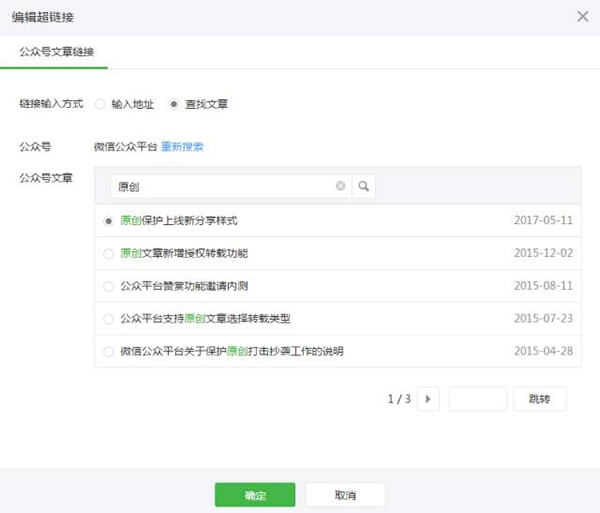Click the 2017-05-11 date of first article
The image size is (600, 513).
tap(540, 221)
